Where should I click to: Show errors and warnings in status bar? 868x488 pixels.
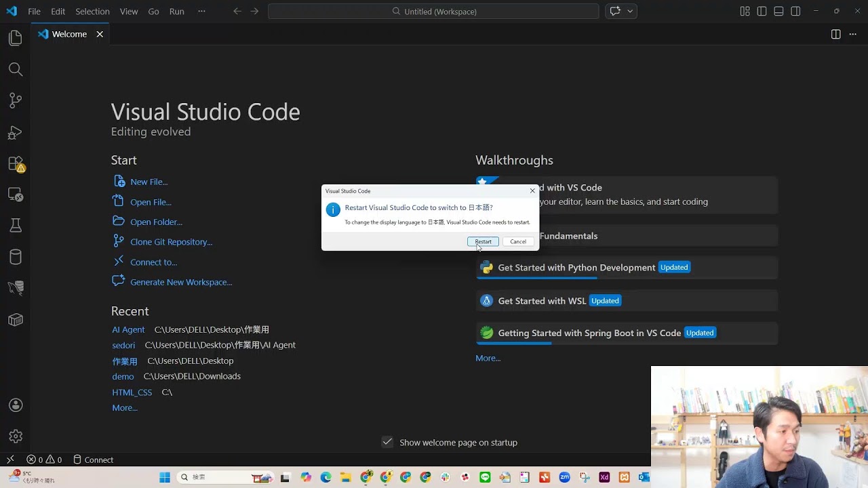44,460
